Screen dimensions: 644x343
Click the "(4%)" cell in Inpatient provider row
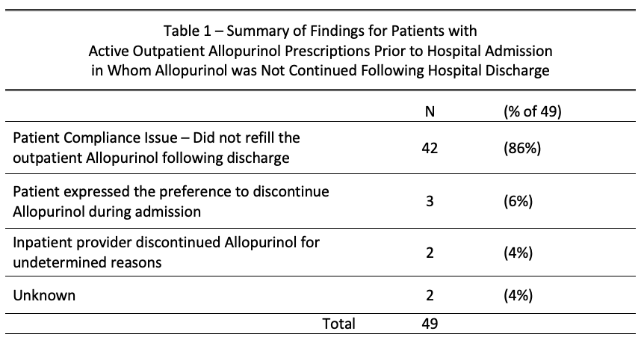518,253
